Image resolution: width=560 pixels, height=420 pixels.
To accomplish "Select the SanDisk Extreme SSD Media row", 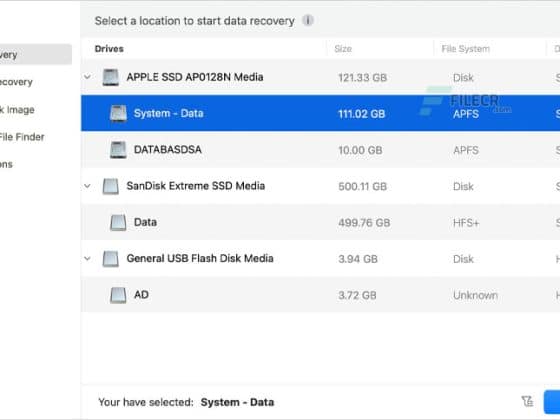I will pyautogui.click(x=320, y=186).
